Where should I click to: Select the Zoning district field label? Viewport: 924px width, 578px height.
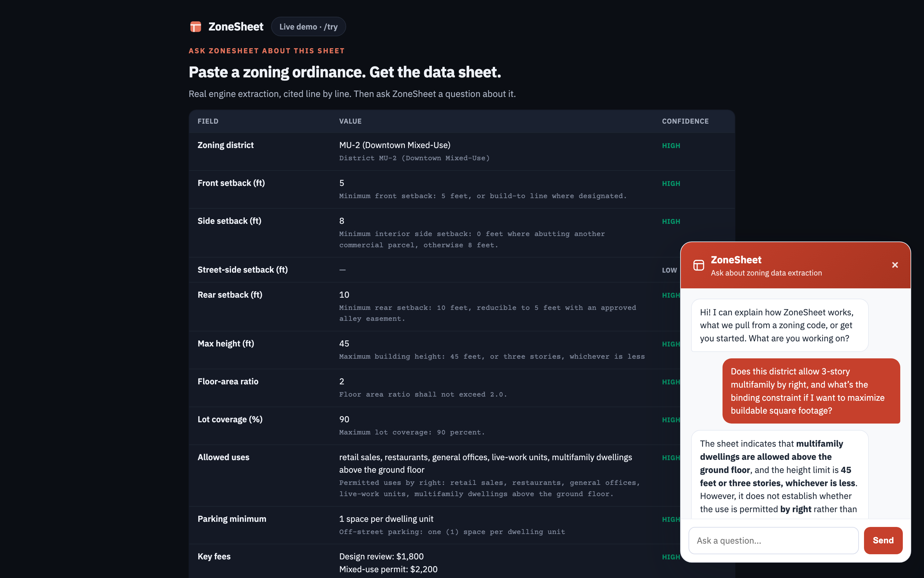coord(226,145)
